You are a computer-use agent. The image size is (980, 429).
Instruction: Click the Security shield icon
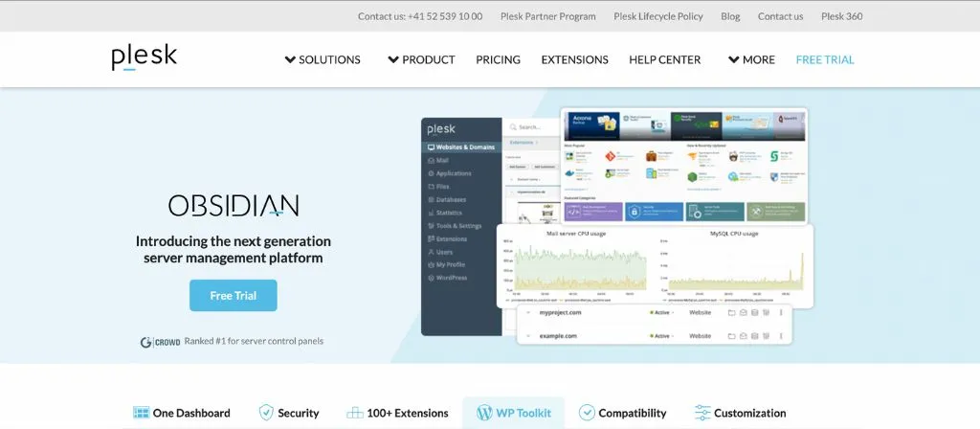point(266,413)
